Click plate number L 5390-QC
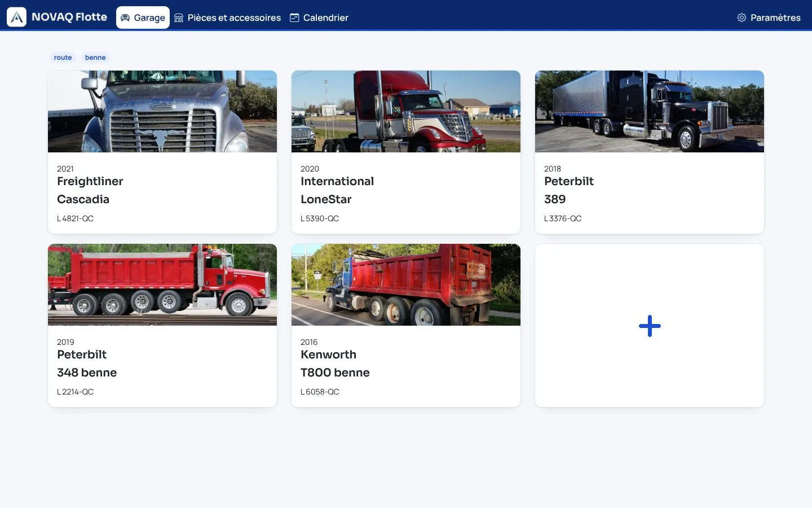Image resolution: width=812 pixels, height=508 pixels. pos(320,218)
